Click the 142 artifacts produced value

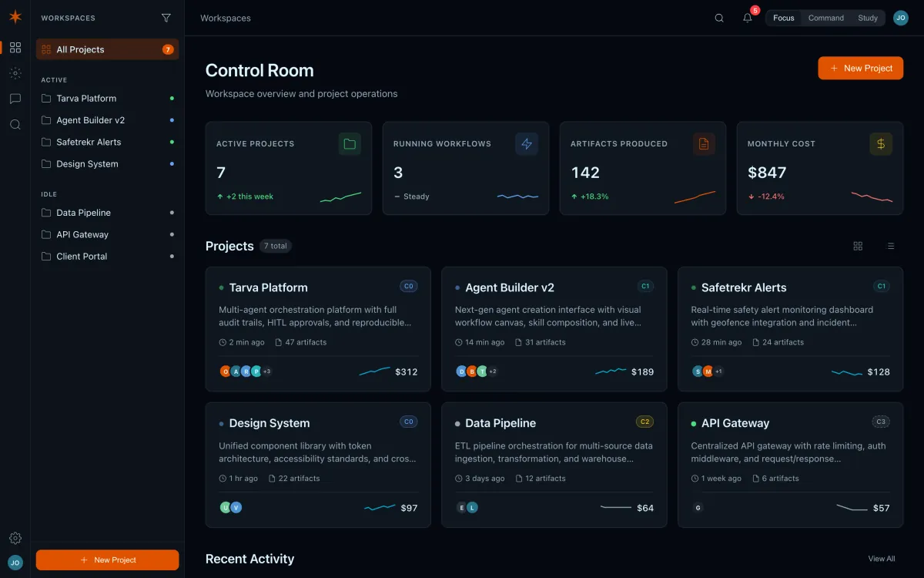[585, 173]
